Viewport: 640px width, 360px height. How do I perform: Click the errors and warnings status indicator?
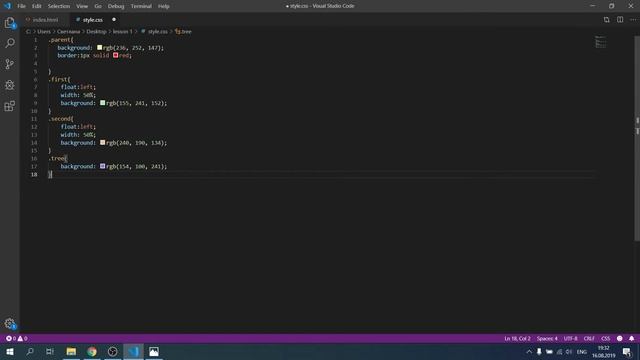[x=17, y=338]
